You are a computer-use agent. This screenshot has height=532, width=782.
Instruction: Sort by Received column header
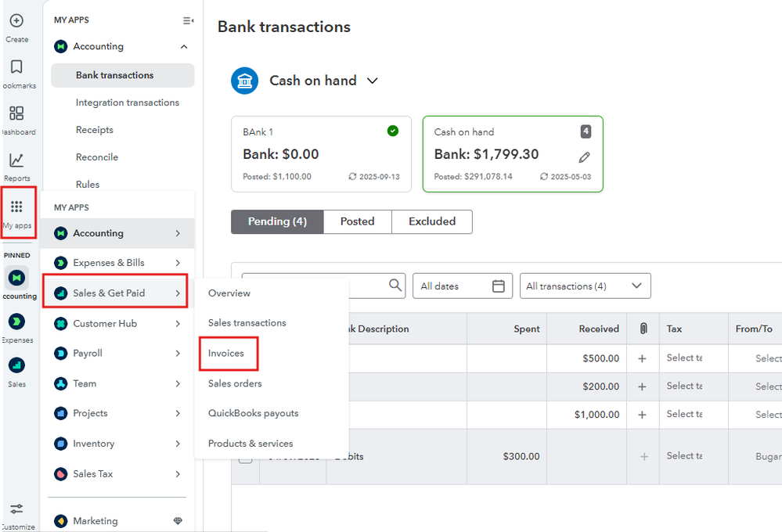coord(599,329)
